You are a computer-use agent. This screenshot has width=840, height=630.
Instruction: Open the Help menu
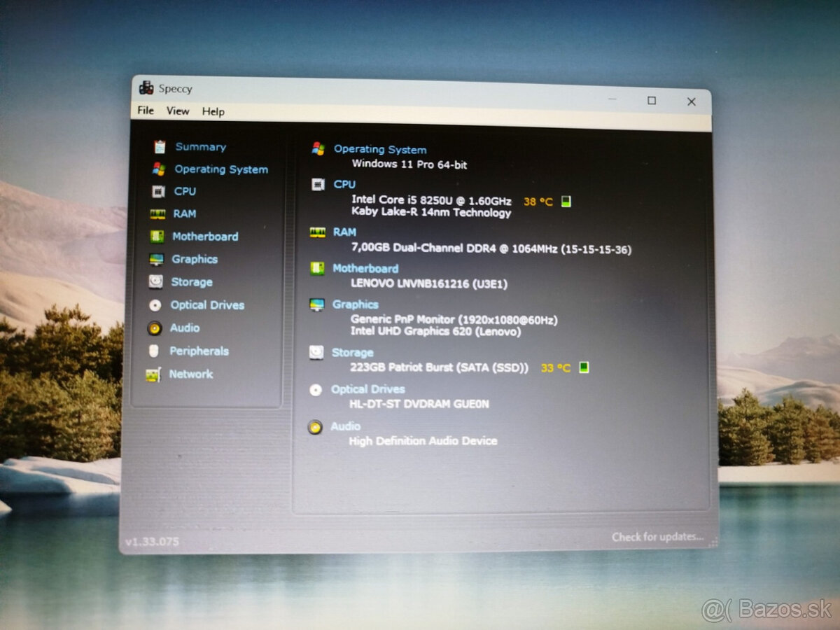point(213,111)
